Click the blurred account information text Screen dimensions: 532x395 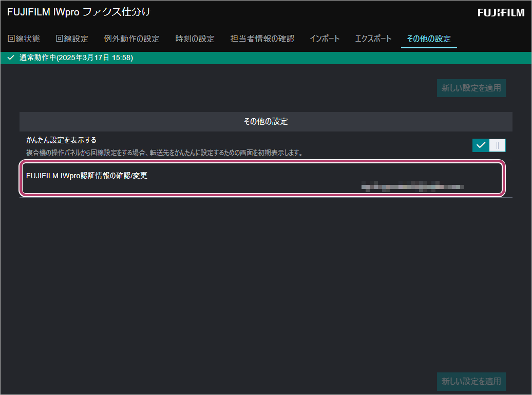pos(412,186)
